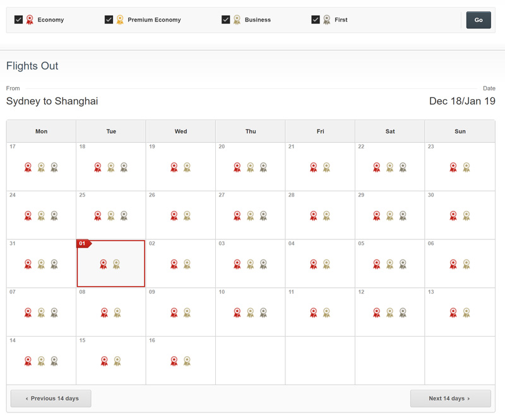Toggle the First class checkbox

[x=316, y=20]
